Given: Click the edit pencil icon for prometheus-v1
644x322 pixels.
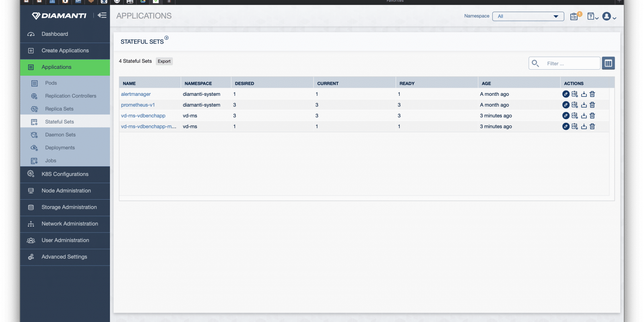Looking at the screenshot, I should (x=566, y=105).
